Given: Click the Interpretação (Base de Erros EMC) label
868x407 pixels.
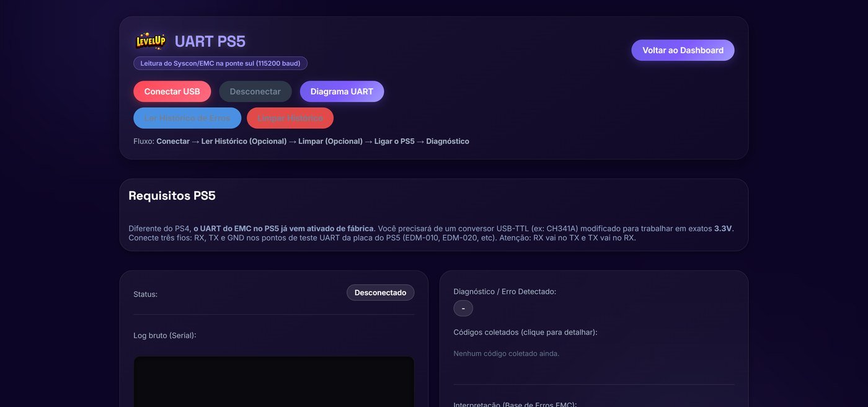Looking at the screenshot, I should (x=515, y=404).
